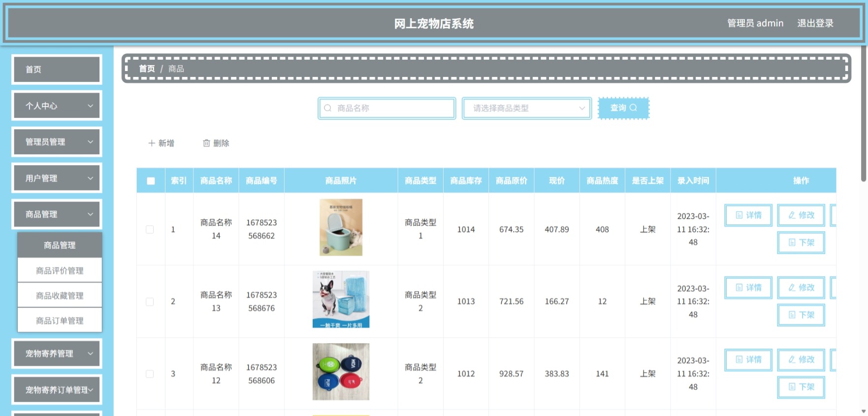Click the pencil icon on row 2 修改 button
Viewport: 868px width, 416px height.
(792, 287)
